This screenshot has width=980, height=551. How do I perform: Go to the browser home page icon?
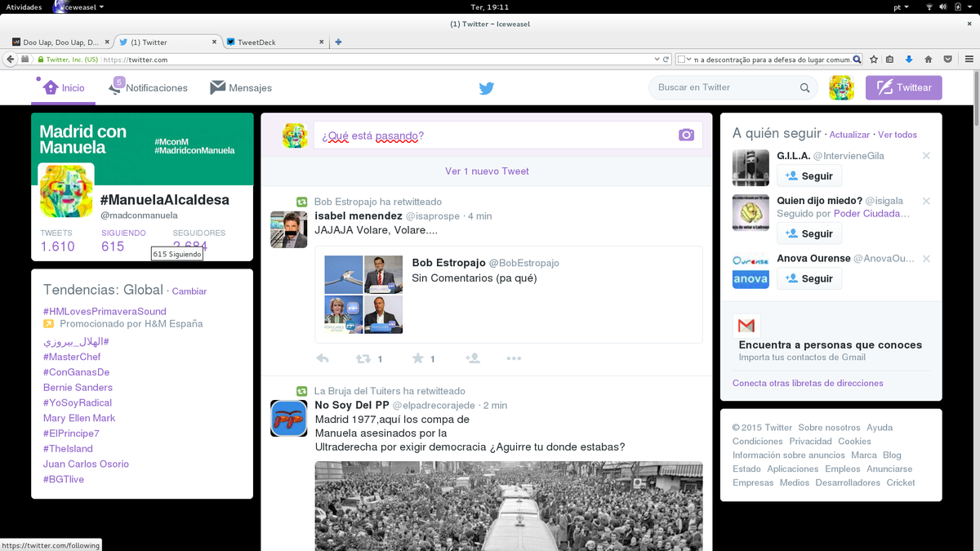[929, 60]
